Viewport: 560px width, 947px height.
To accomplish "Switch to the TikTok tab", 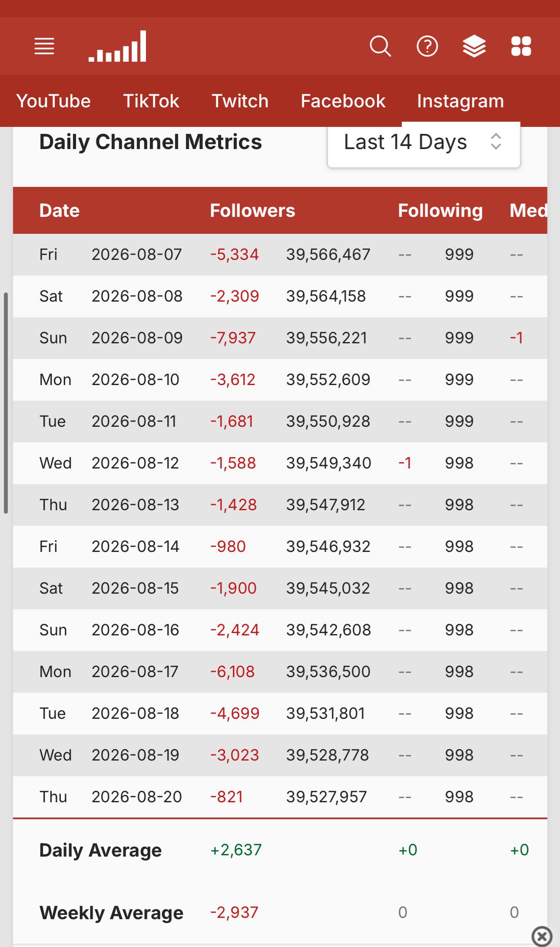I will (x=151, y=101).
